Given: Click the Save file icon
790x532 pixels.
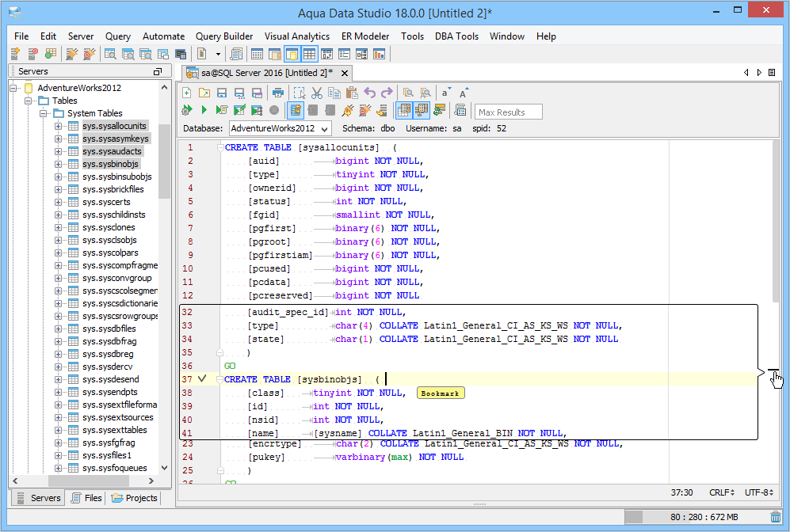Looking at the screenshot, I should pyautogui.click(x=222, y=93).
